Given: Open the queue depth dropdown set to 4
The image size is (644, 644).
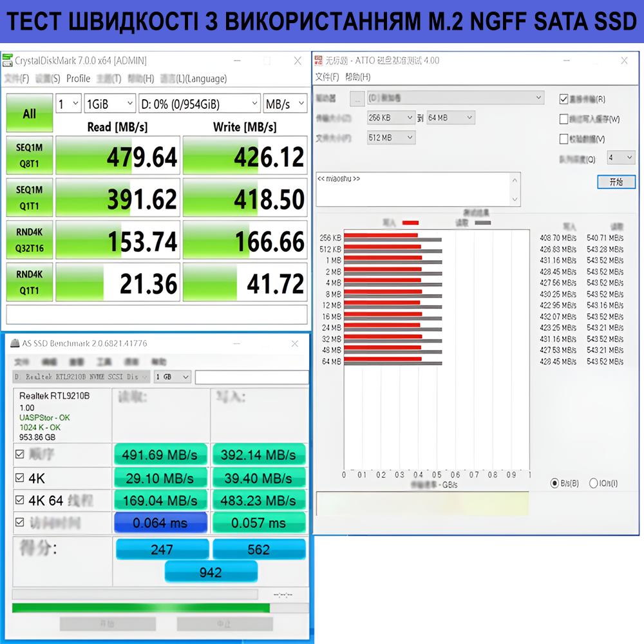Looking at the screenshot, I should tap(620, 157).
